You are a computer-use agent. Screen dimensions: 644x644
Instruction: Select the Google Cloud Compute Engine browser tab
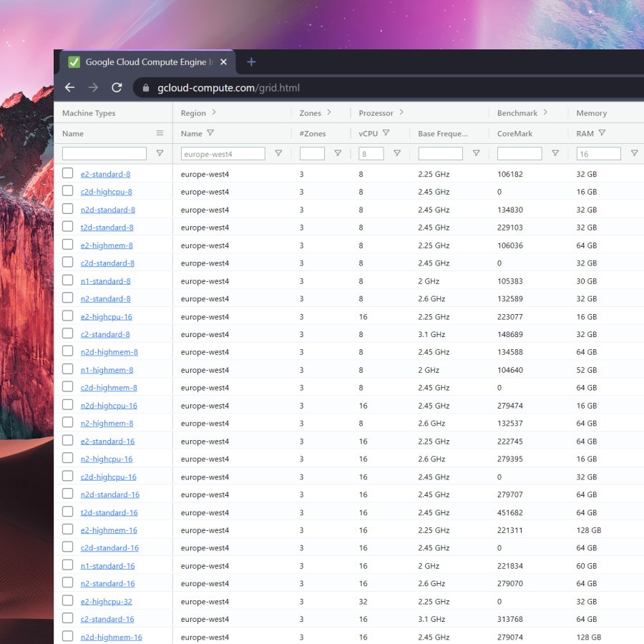[148, 62]
